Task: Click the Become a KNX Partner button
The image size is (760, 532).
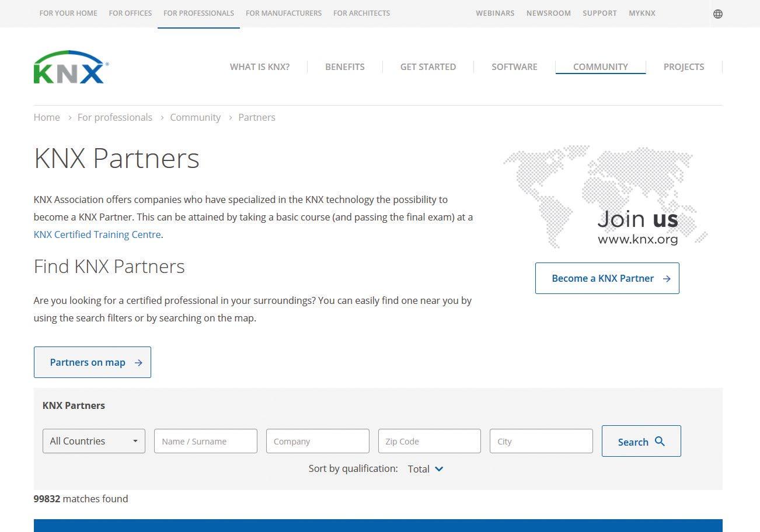Action: pyautogui.click(x=607, y=278)
